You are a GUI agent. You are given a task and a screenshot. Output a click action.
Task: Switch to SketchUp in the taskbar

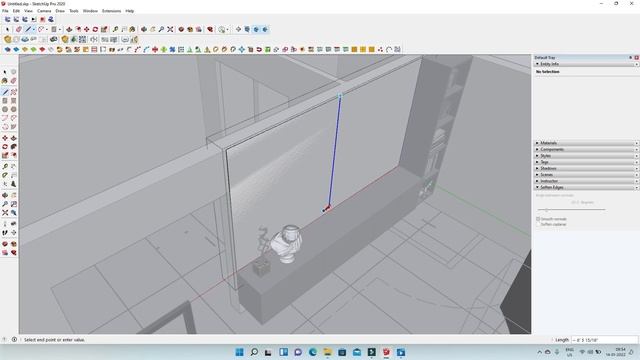[x=386, y=352]
